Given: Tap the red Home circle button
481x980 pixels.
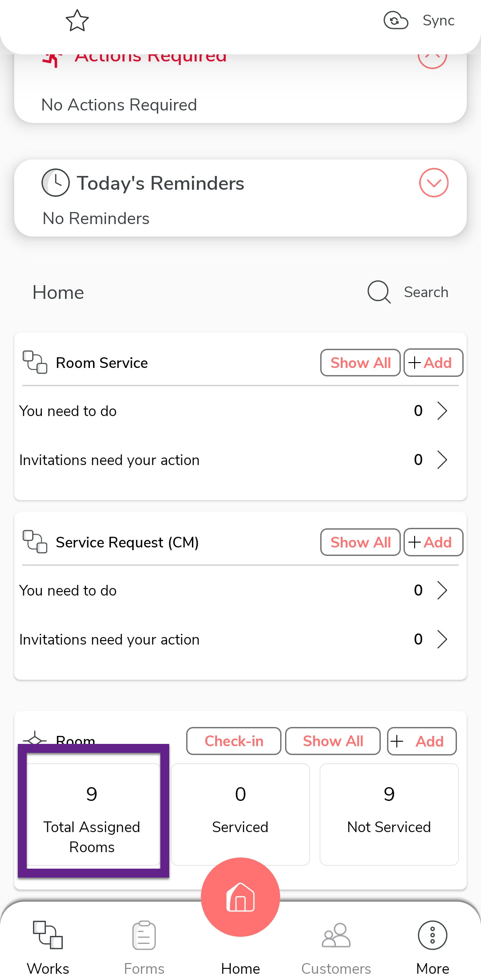Looking at the screenshot, I should pos(240,897).
